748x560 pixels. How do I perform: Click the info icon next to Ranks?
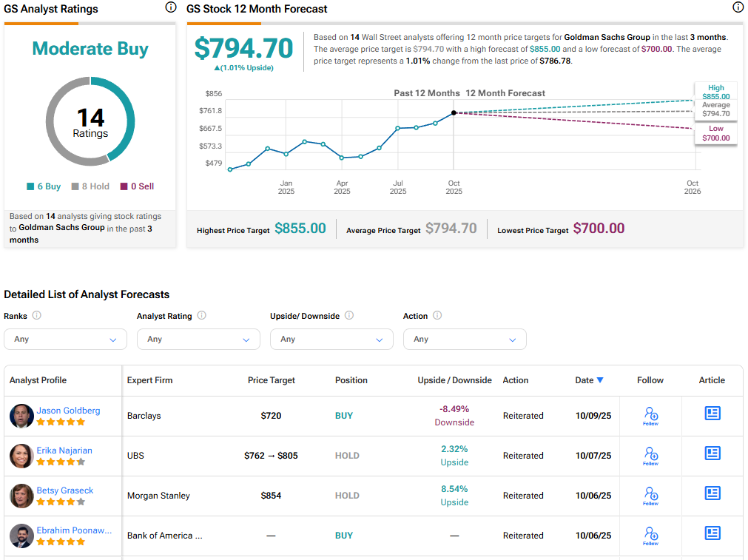(x=37, y=315)
